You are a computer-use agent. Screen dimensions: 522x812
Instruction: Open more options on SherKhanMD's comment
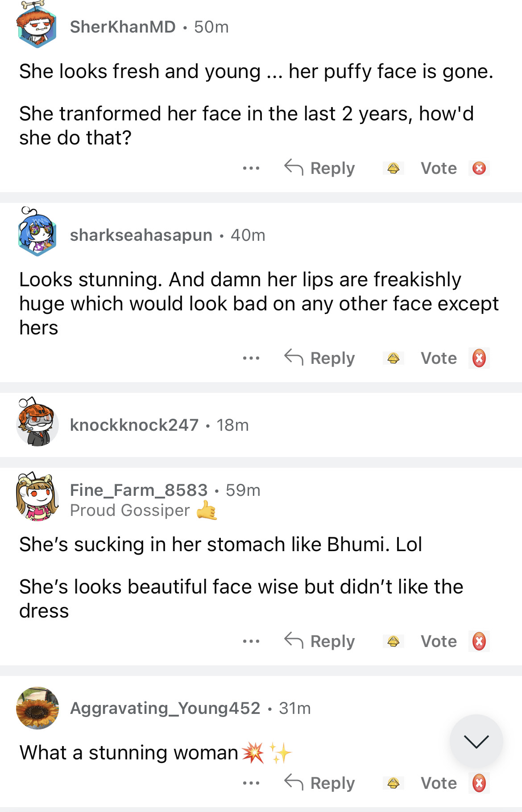[251, 169]
